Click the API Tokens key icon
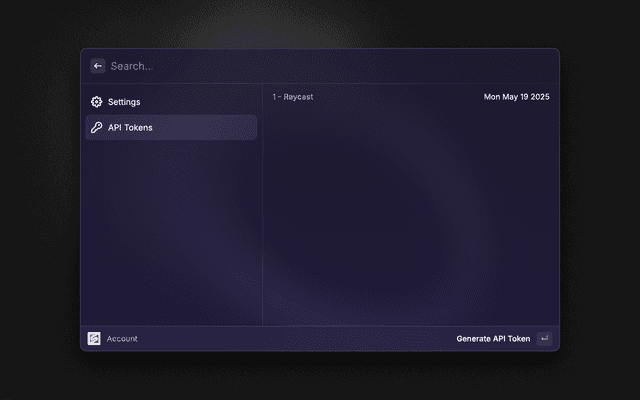The width and height of the screenshot is (640, 400). [x=97, y=128]
